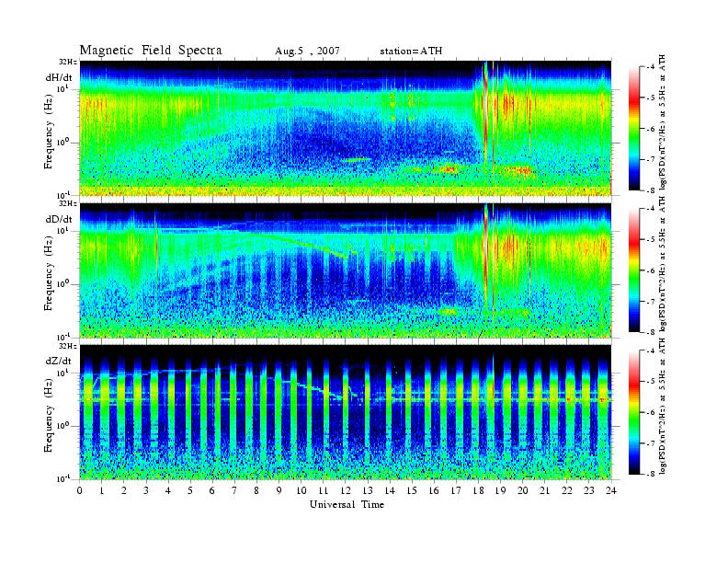The image size is (728, 563).
Task: Click the time tick label '9'
Action: [x=279, y=490]
